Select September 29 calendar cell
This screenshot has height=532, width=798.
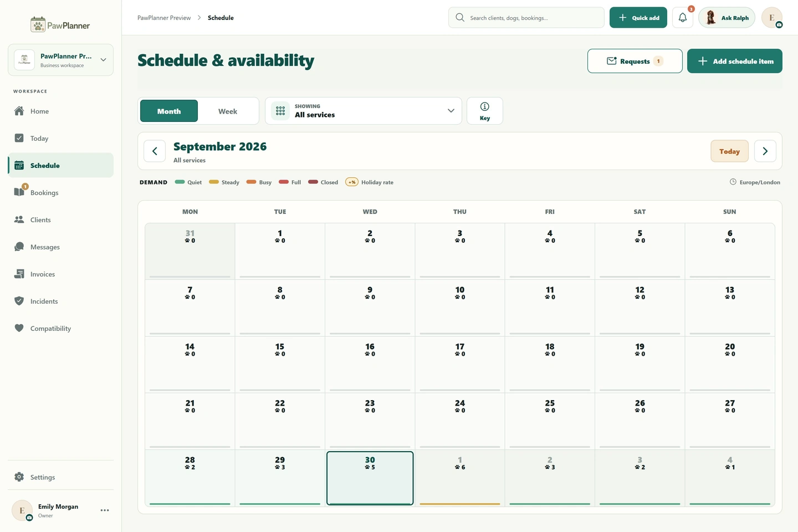[280, 478]
